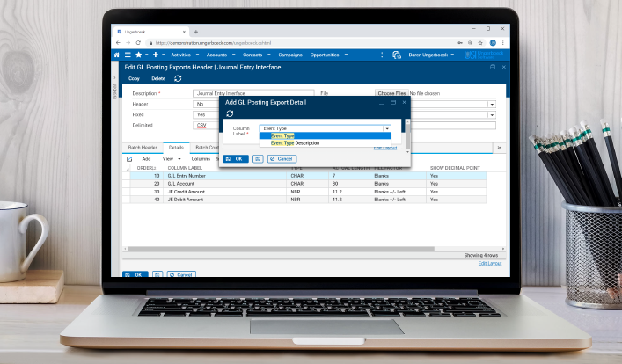Open the hamburger menu icon
The image size is (622, 364).
coord(128,55)
